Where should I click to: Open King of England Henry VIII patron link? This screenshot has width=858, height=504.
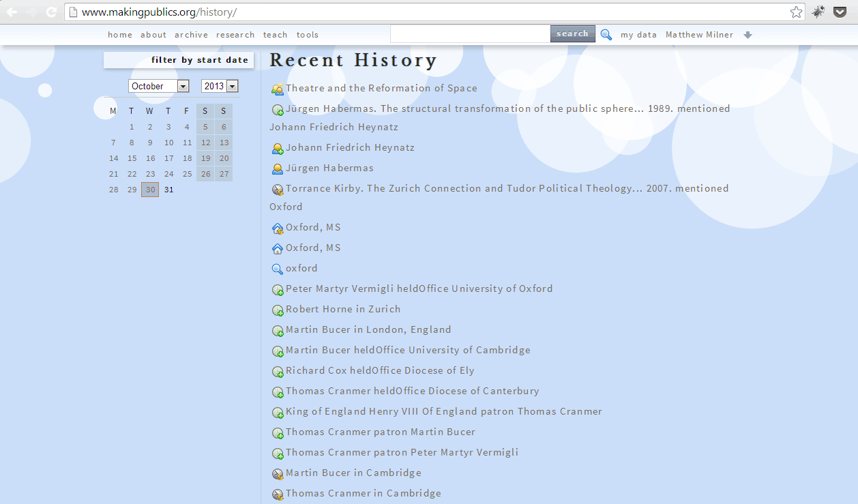coord(444,411)
